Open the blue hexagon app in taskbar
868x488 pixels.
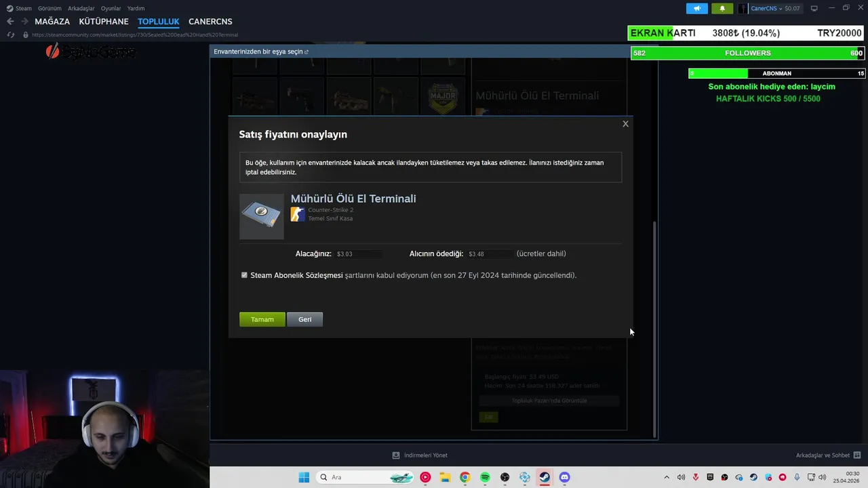click(x=525, y=477)
